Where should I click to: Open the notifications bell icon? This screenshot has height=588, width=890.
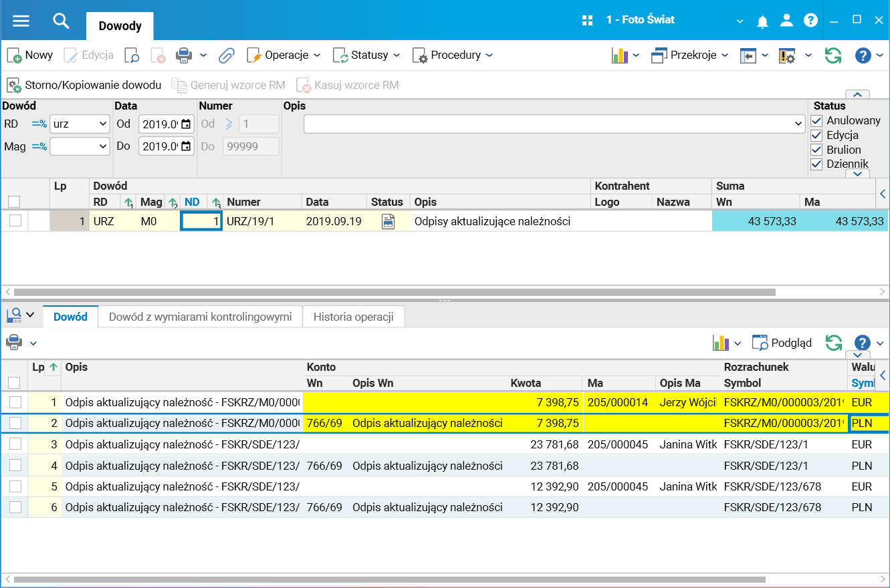tap(762, 21)
